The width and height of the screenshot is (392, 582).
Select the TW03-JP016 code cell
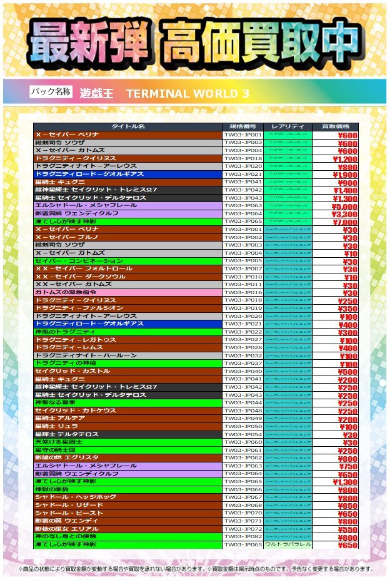pyautogui.click(x=243, y=292)
